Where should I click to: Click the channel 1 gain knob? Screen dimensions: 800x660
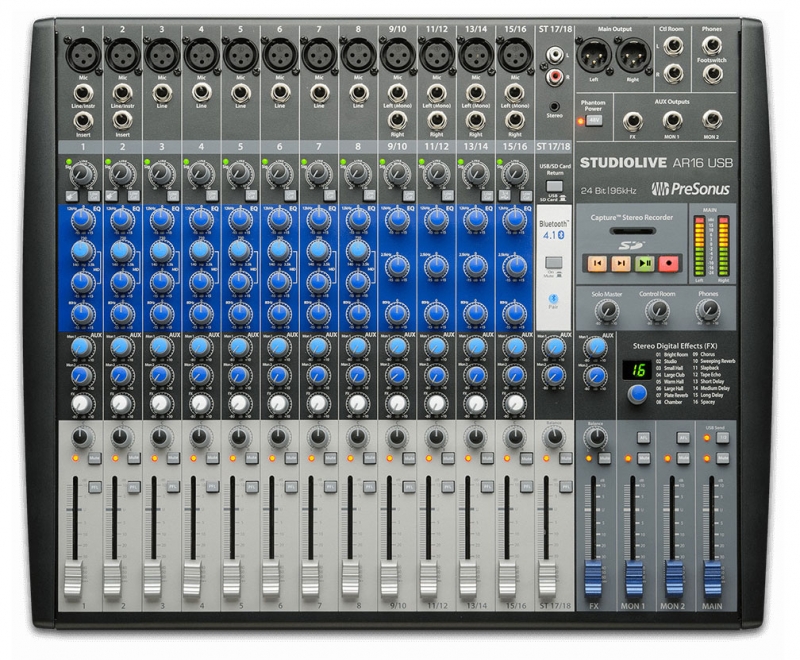tap(82, 174)
